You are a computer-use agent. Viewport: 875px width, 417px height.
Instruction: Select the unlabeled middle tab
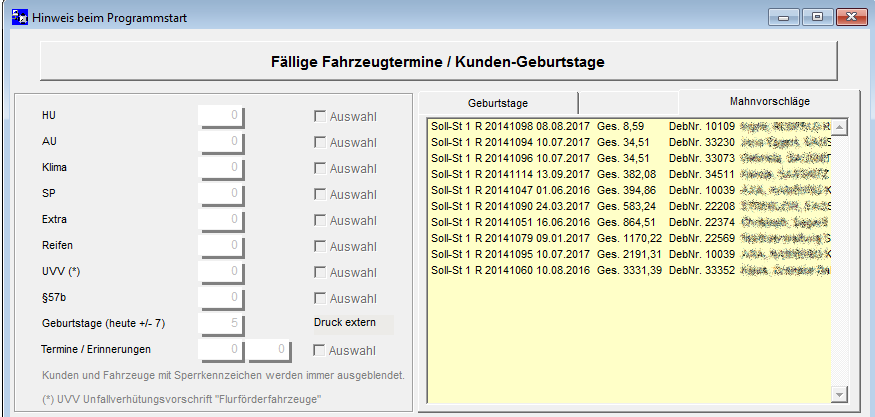(x=628, y=103)
